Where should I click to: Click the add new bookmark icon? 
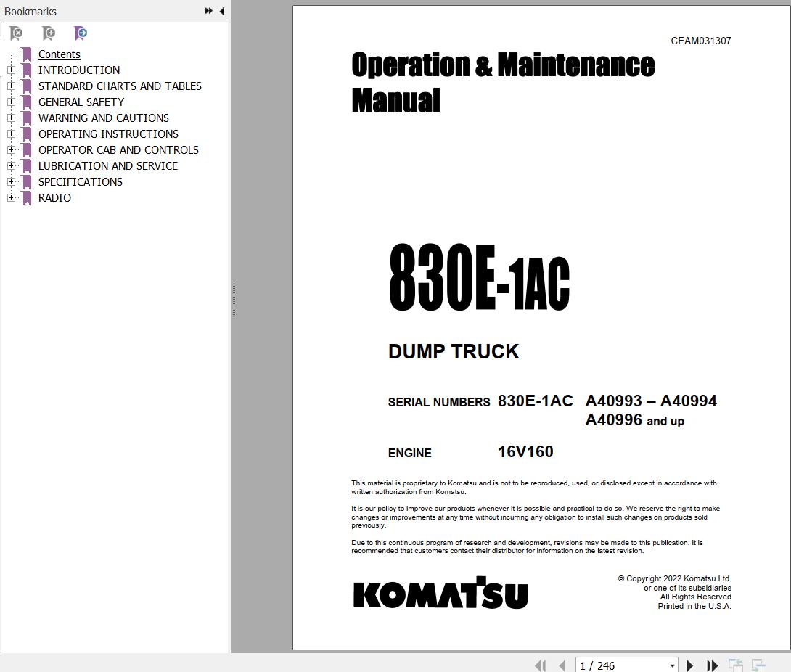49,33
